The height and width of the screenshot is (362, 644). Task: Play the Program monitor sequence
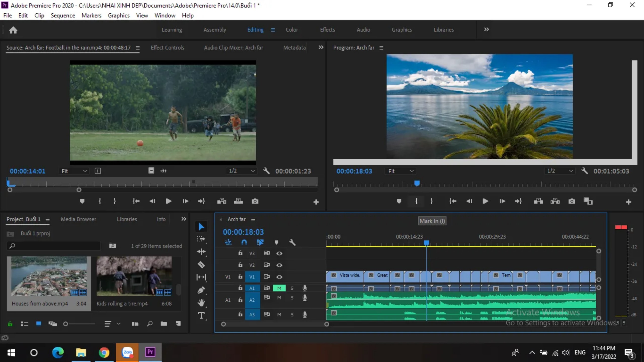485,201
